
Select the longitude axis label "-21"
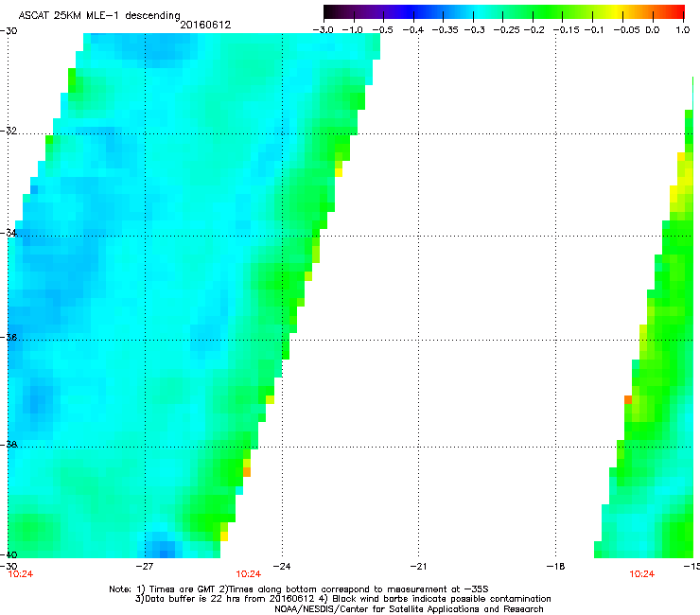(418, 567)
